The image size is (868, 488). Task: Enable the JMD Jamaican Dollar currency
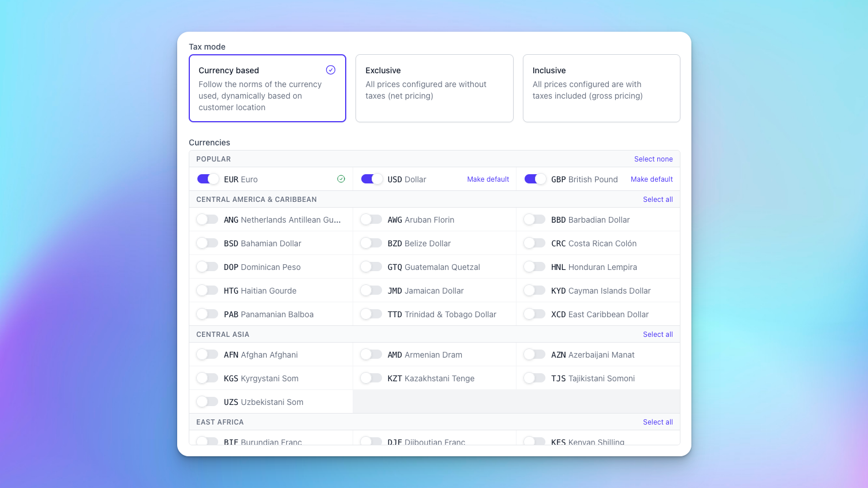coord(371,290)
